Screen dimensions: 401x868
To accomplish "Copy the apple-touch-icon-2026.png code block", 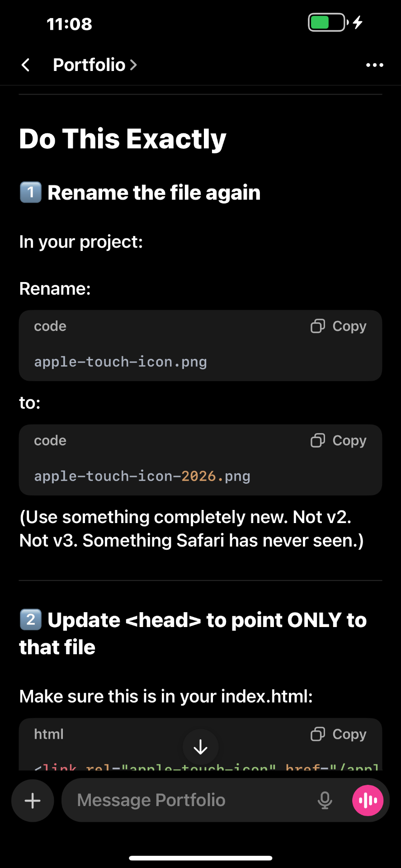I will 339,441.
